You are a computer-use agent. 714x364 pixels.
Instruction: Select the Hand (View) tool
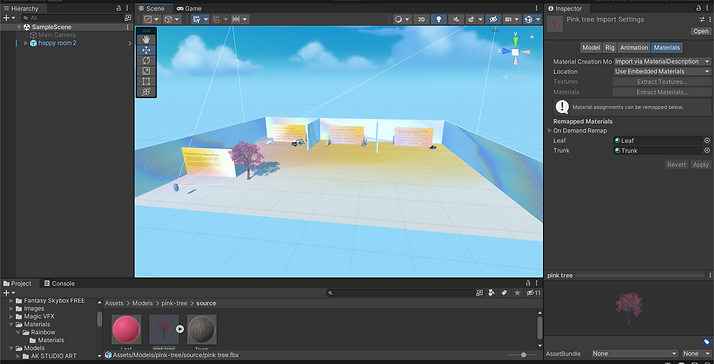pyautogui.click(x=146, y=40)
